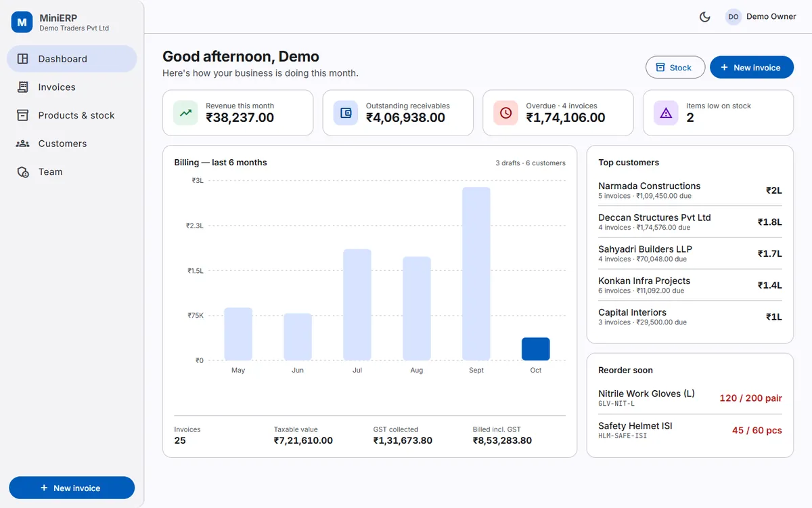The image size is (812, 508).
Task: Click the '120 / 200 pair' stock value
Action: (751, 398)
